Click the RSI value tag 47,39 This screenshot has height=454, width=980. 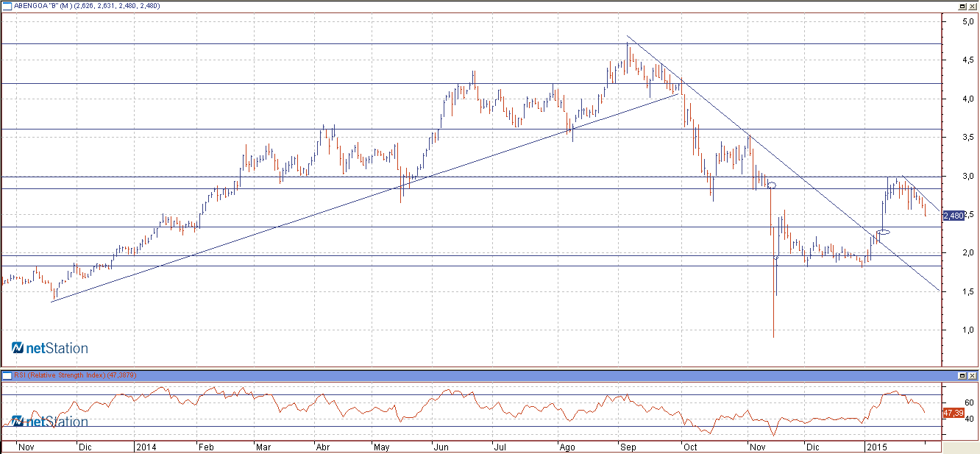(x=953, y=413)
